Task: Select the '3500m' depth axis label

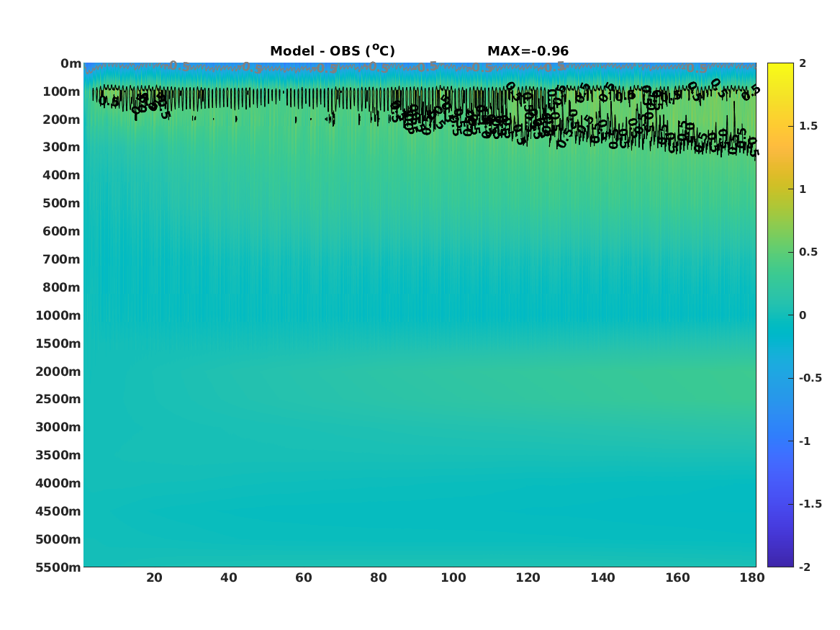Action: click(x=58, y=455)
